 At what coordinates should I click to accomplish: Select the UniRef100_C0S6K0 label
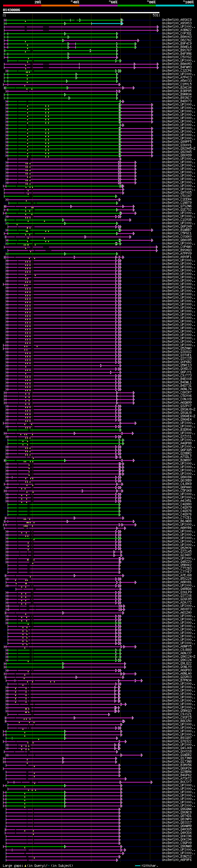[176, 236]
